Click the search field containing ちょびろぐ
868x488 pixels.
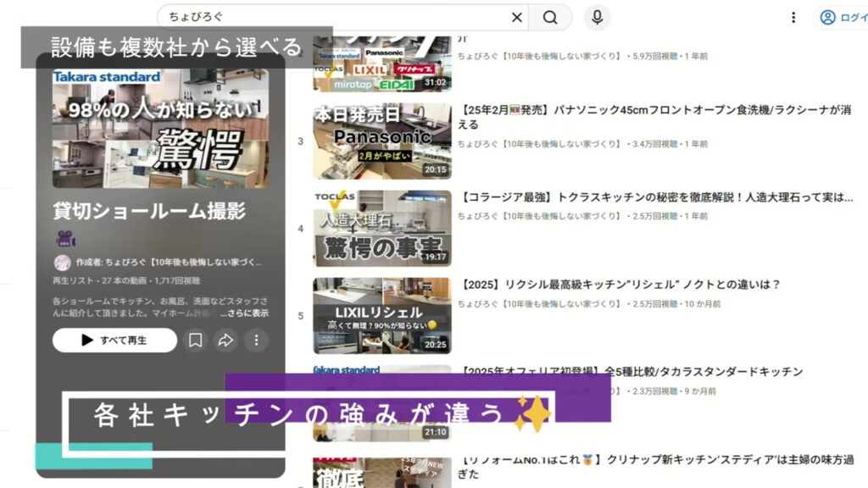[342, 17]
